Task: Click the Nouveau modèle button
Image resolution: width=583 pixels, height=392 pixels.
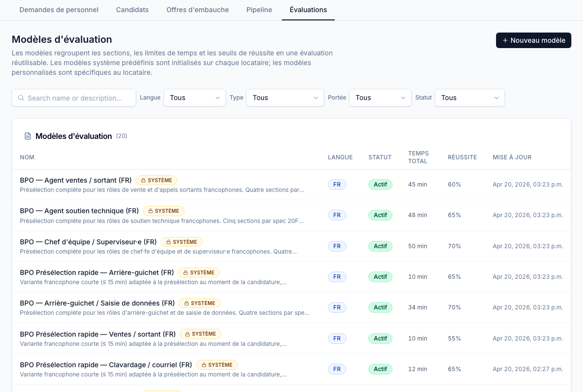Action: pyautogui.click(x=533, y=40)
